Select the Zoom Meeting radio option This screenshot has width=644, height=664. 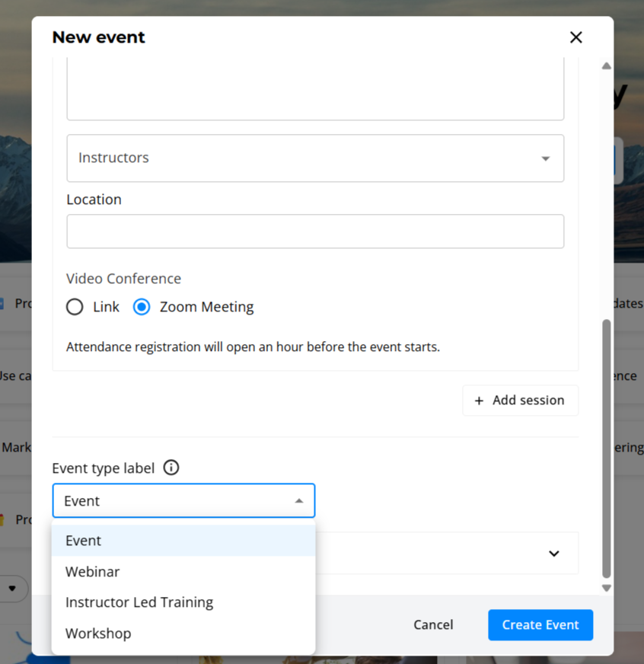click(x=142, y=307)
